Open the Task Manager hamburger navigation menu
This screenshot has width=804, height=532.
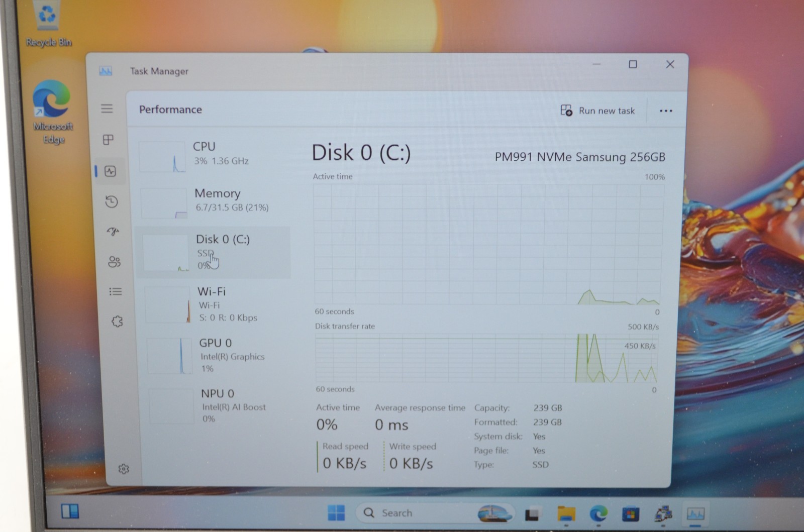(x=107, y=109)
